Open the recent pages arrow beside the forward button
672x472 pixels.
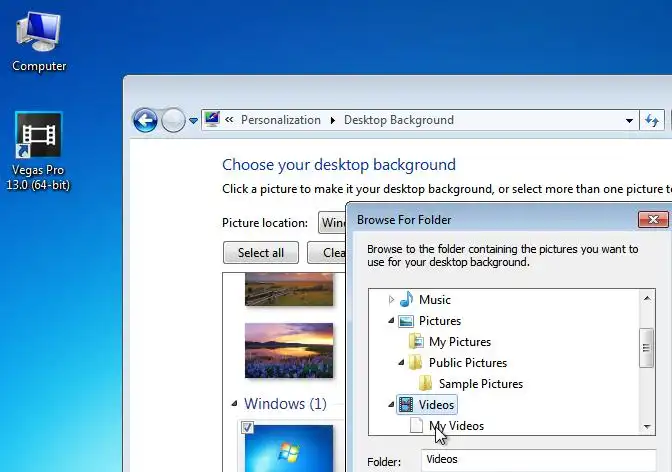pos(193,121)
